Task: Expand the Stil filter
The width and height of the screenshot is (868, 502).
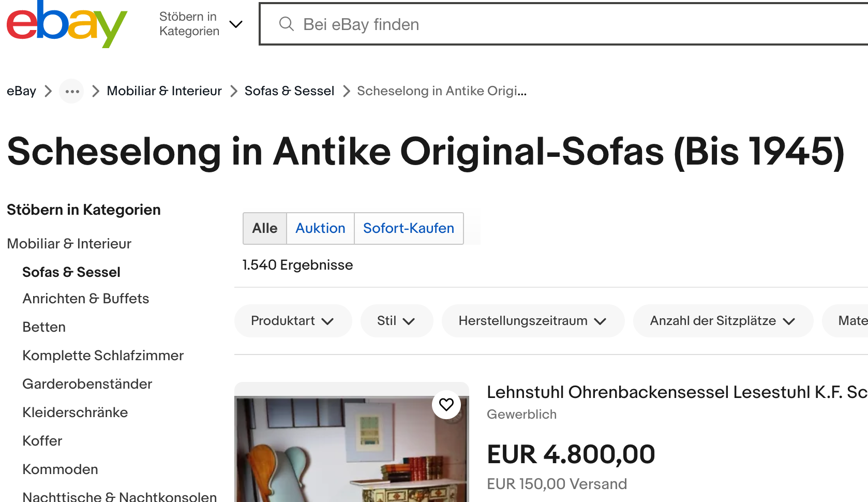Action: click(396, 321)
